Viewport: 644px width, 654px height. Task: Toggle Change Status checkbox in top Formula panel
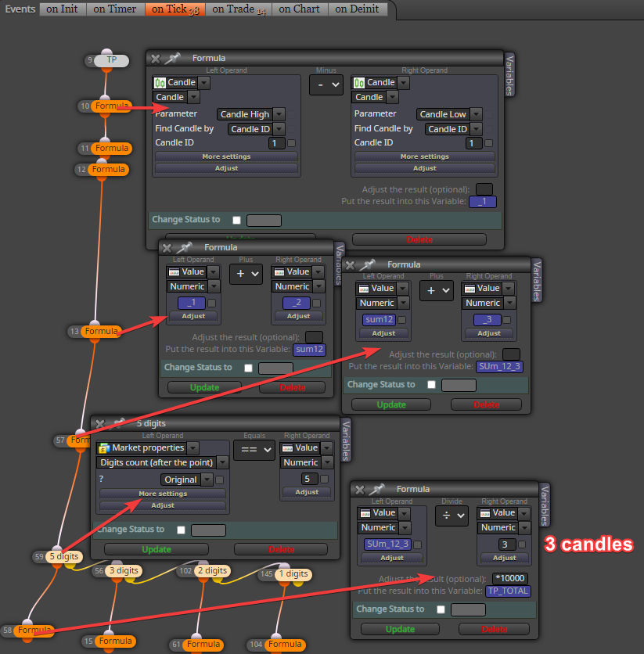pos(236,221)
